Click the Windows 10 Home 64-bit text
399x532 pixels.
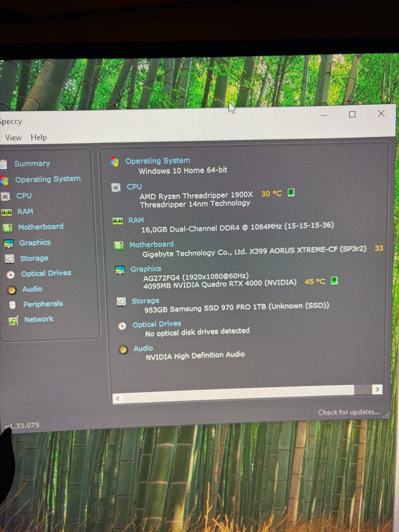point(183,170)
